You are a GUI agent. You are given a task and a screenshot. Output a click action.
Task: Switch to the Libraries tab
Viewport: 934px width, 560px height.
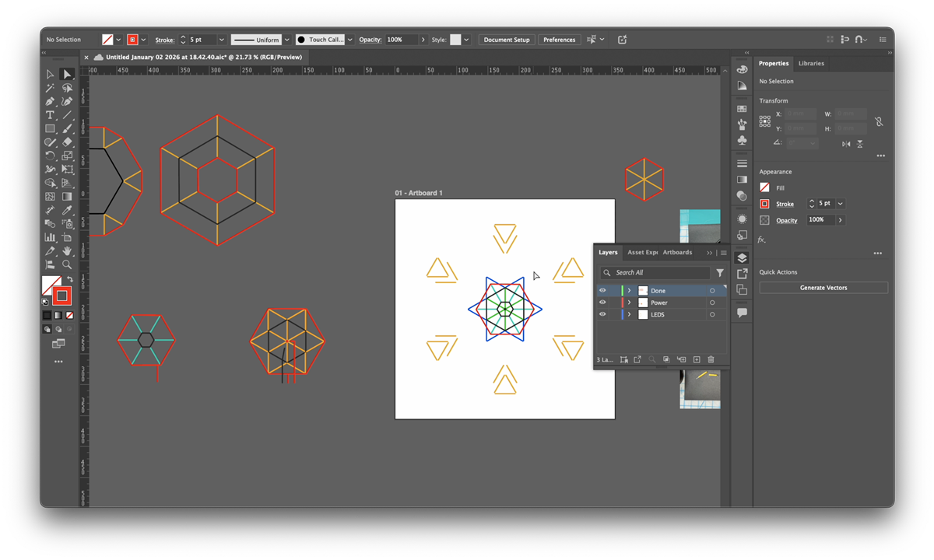tap(811, 64)
